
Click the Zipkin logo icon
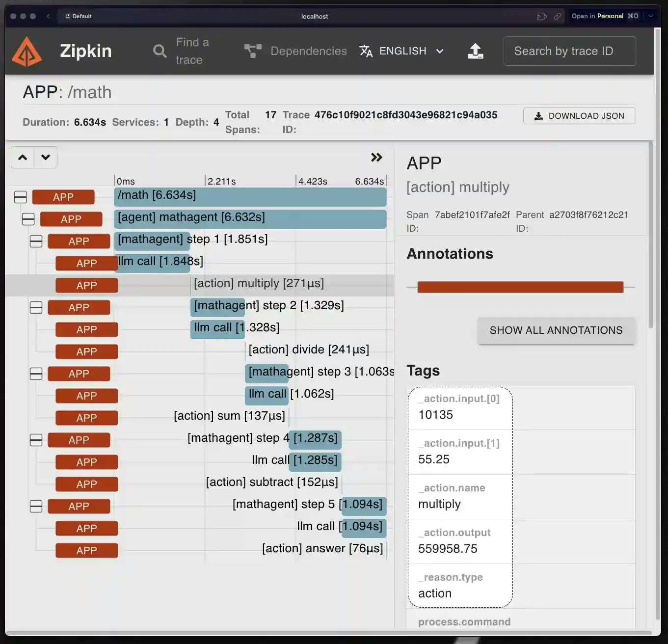(27, 51)
